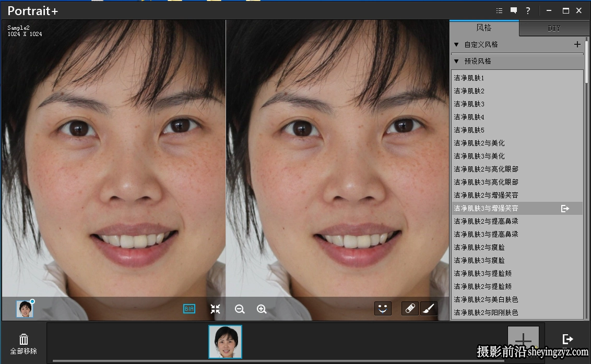Collapse the 预设风格 section triangle
591x364 pixels.
[x=456, y=61]
